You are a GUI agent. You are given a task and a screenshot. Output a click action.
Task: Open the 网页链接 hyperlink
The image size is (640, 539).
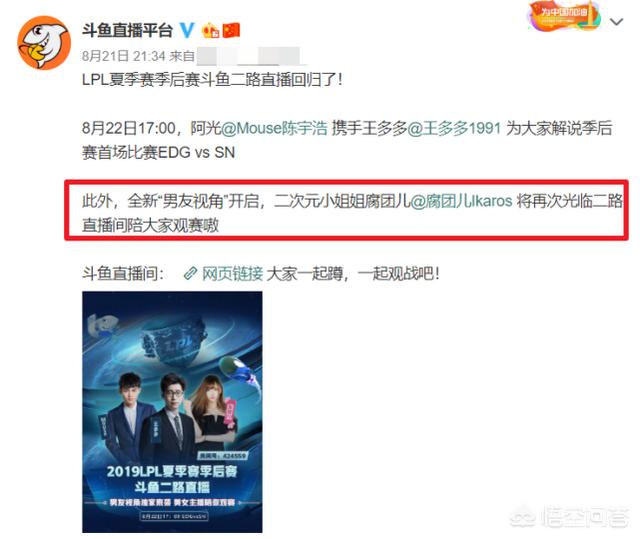point(232,273)
